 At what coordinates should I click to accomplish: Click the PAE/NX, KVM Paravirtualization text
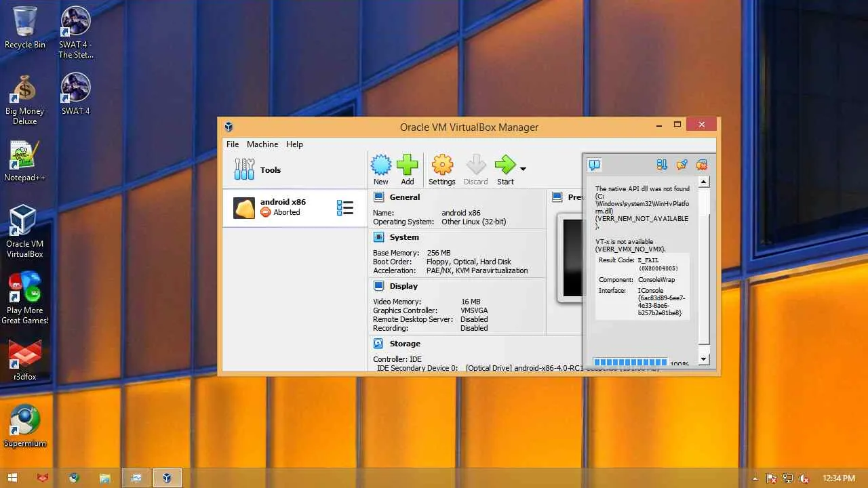point(477,270)
